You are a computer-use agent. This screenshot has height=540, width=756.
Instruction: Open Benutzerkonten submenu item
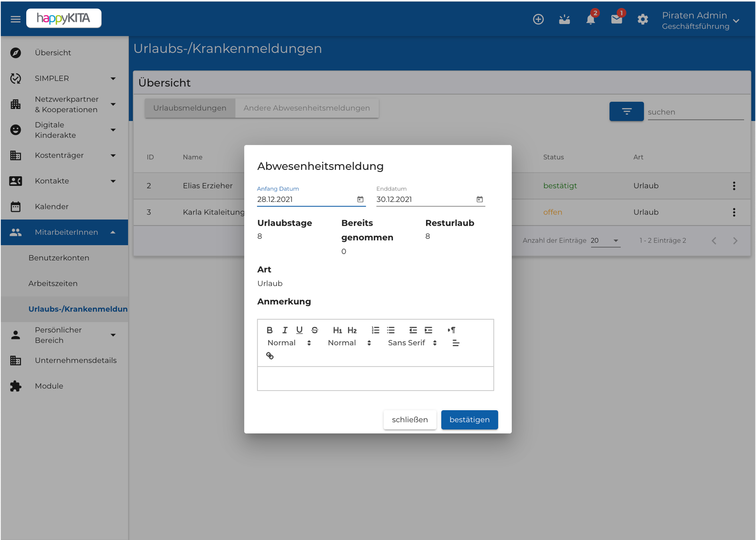pos(64,258)
